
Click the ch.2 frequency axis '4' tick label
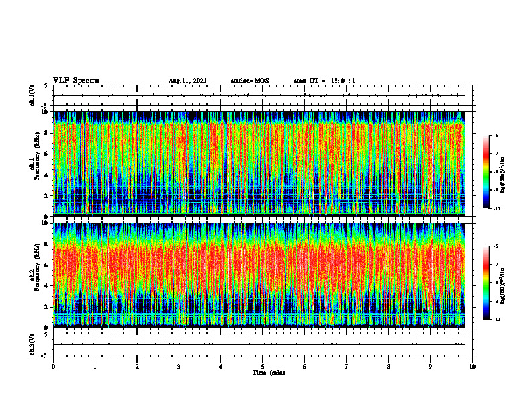pyautogui.click(x=47, y=286)
